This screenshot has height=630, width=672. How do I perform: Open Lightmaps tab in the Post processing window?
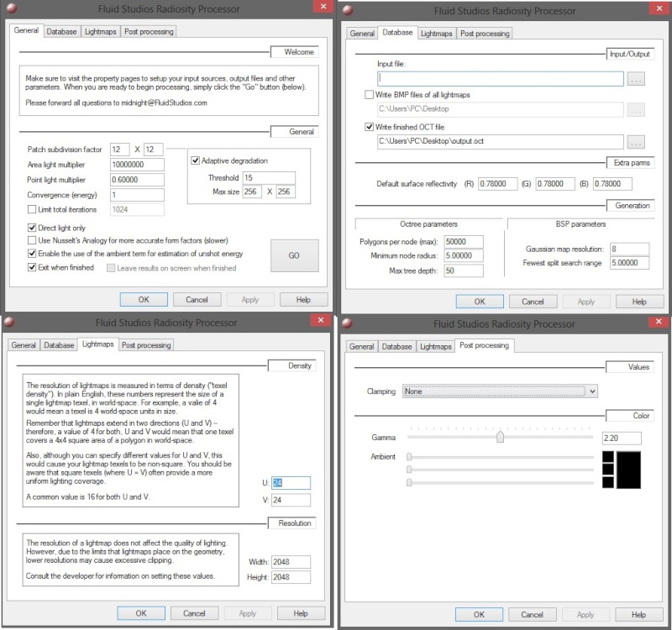point(436,346)
